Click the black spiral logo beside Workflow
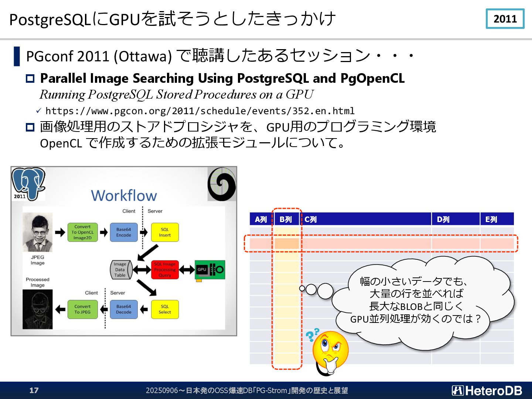 click(x=222, y=184)
